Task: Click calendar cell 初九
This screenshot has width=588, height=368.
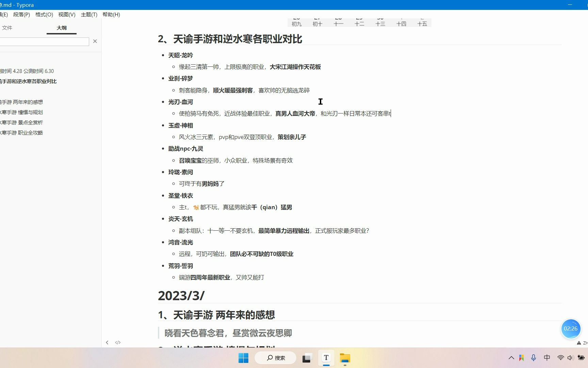Action: pos(296,24)
